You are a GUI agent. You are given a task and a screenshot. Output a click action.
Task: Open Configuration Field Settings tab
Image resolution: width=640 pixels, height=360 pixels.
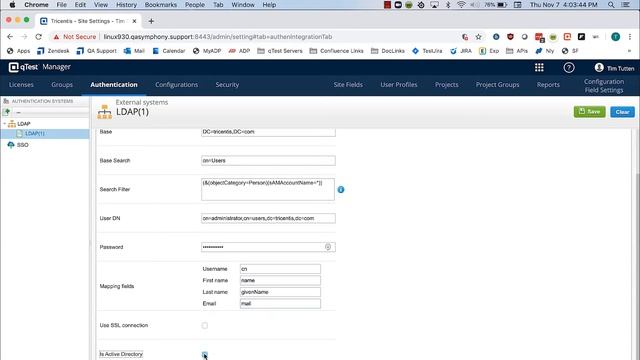pyautogui.click(x=604, y=86)
